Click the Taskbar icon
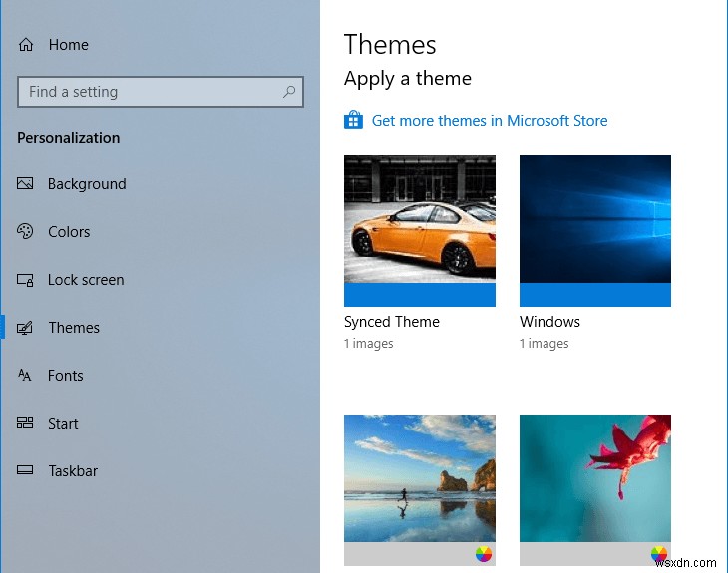This screenshot has height=573, width=728. pos(25,470)
